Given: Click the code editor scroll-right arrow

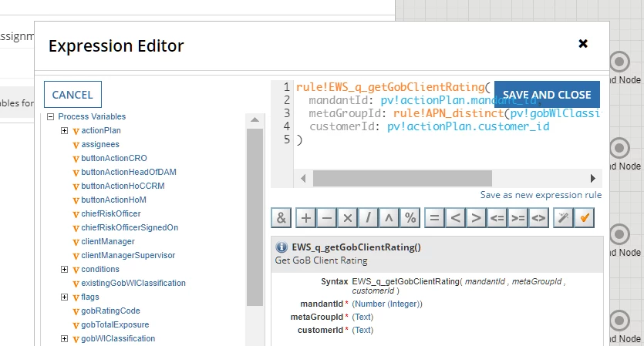Looking at the screenshot, I should [x=592, y=179].
